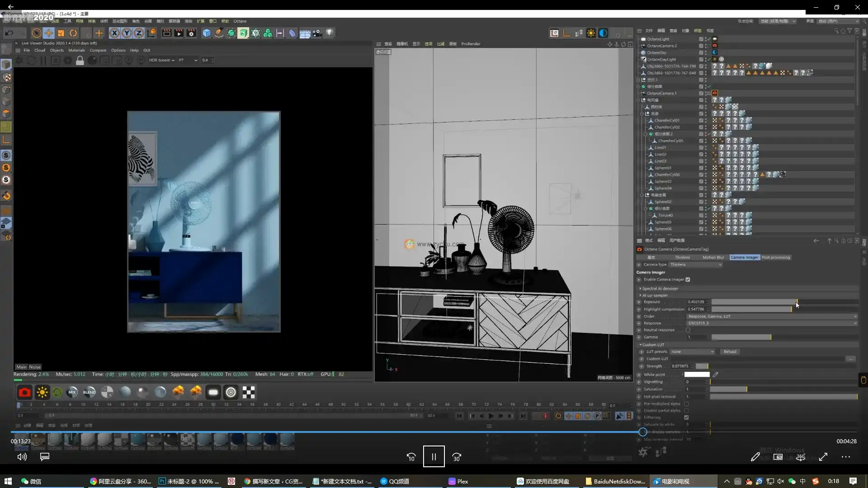Click the Rotate tool icon
The width and height of the screenshot is (868, 488).
coord(73,33)
